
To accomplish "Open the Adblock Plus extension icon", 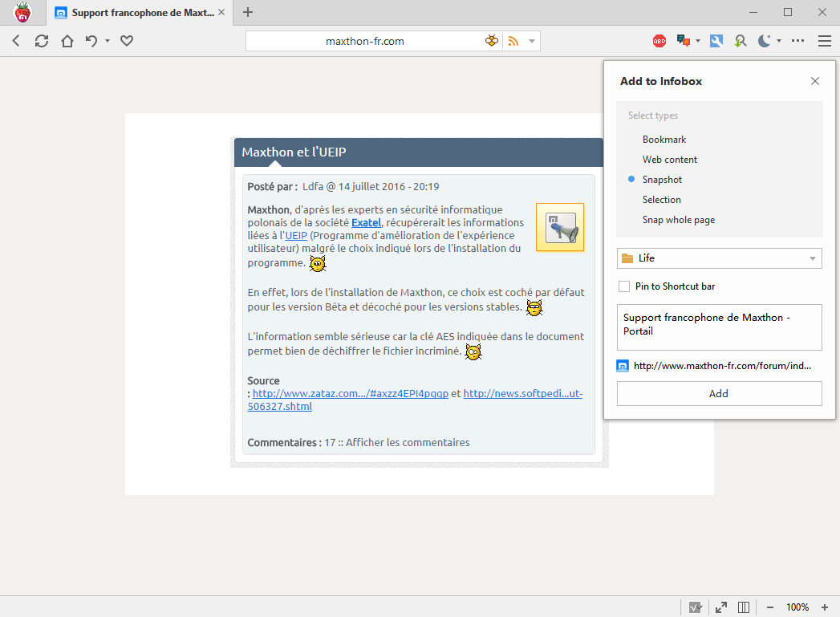I will [659, 41].
